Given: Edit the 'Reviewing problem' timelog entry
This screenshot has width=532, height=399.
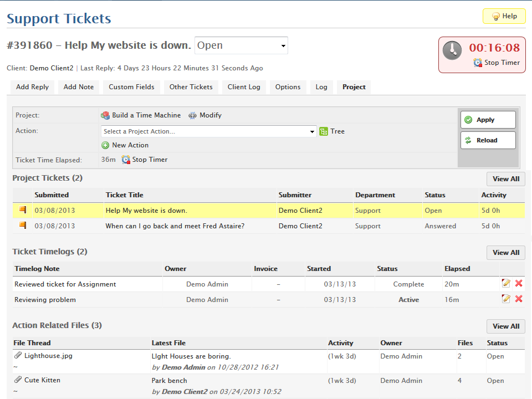Looking at the screenshot, I should (x=506, y=299).
